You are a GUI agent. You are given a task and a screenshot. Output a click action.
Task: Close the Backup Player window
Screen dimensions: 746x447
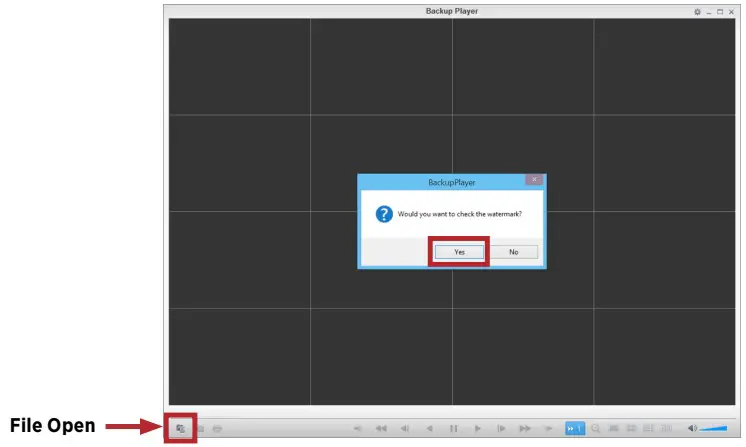[x=732, y=12]
